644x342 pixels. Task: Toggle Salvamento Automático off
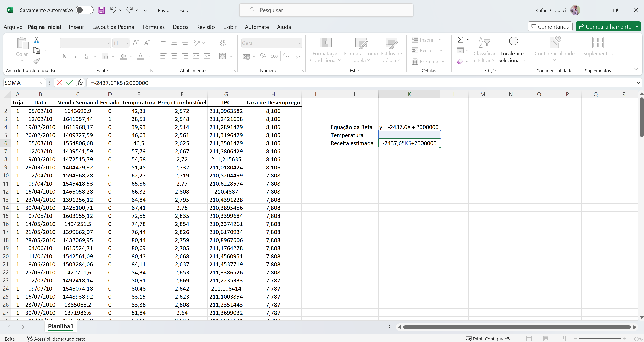pyautogui.click(x=84, y=10)
